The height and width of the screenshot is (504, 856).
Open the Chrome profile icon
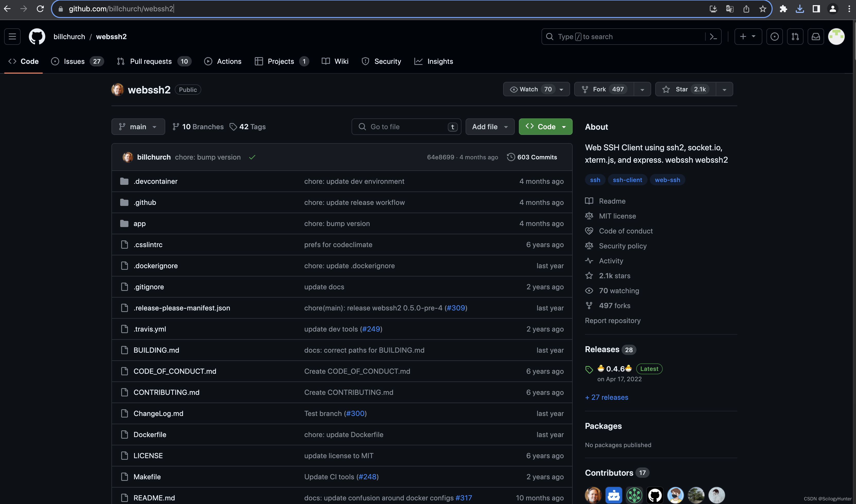click(833, 9)
